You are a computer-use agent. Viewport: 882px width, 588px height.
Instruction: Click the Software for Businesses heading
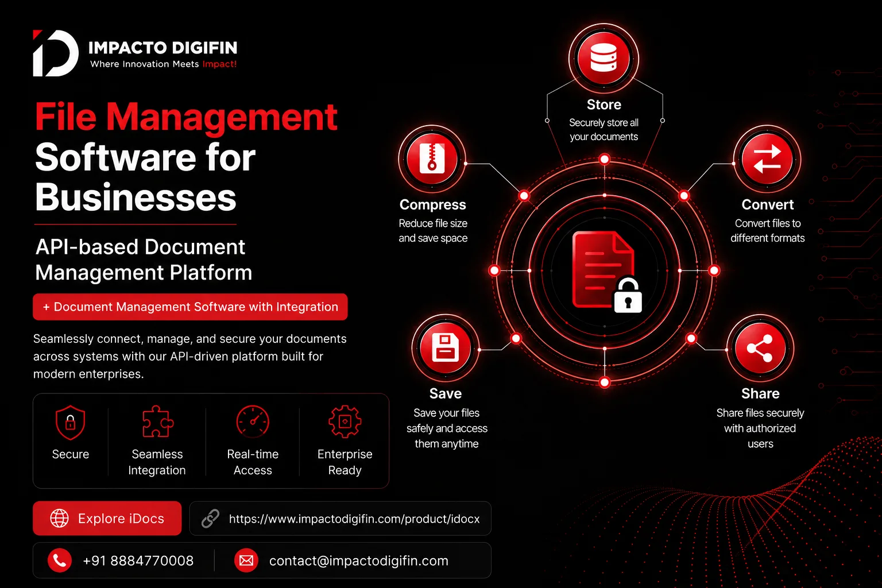pyautogui.click(x=145, y=177)
